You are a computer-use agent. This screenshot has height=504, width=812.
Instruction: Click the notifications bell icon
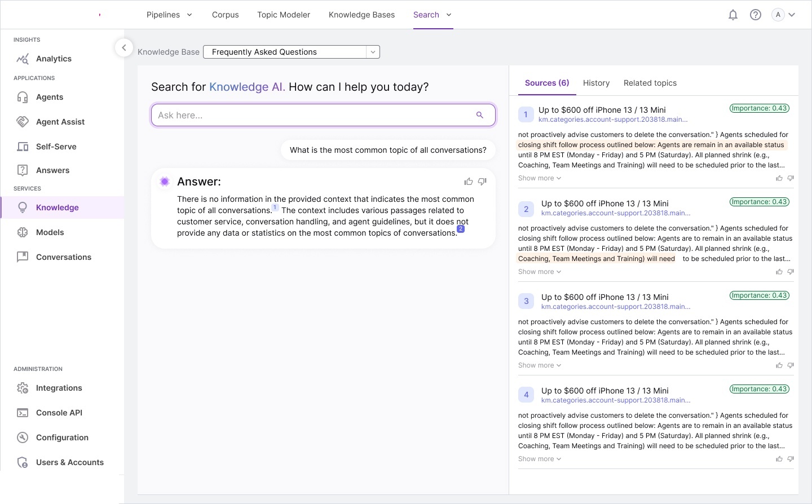732,15
